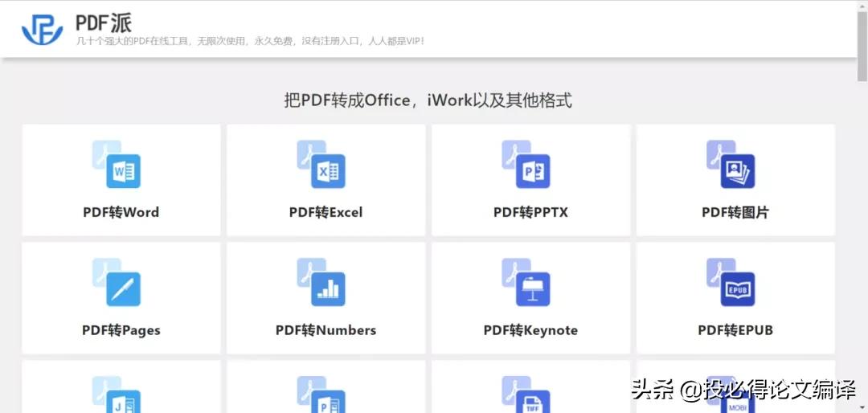Open the PDF to Excel converter icon

(x=321, y=164)
